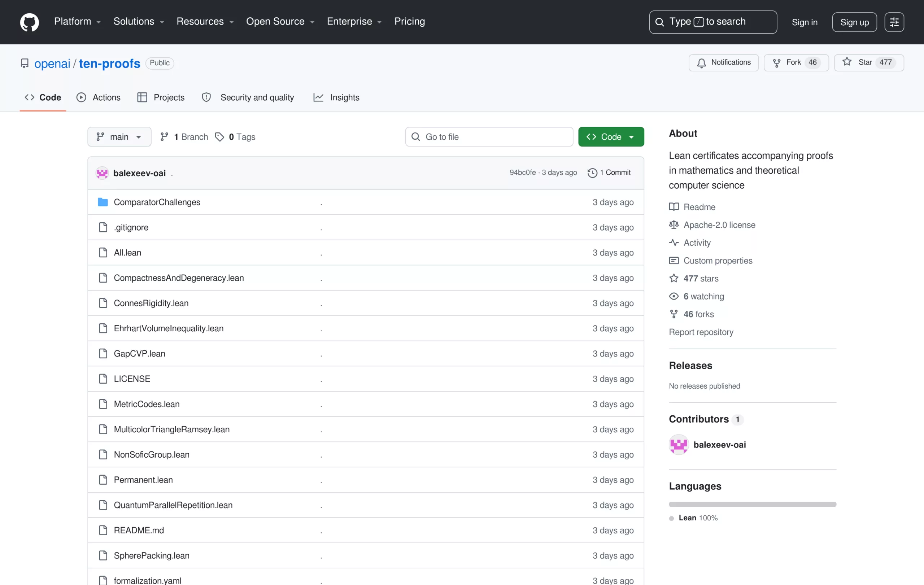Viewport: 924px width, 585px height.
Task: Focus the Type to search box
Action: [x=712, y=22]
